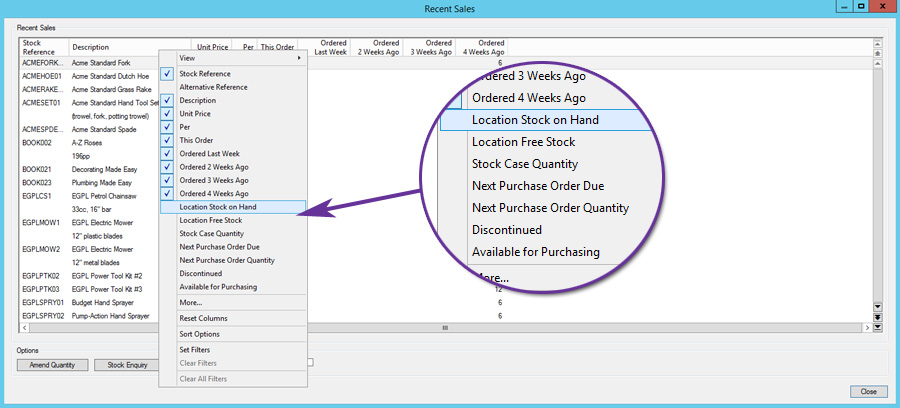Click the Ordered 2 Weeks Ago column header
Screen dimensions: 900x408
(x=377, y=48)
